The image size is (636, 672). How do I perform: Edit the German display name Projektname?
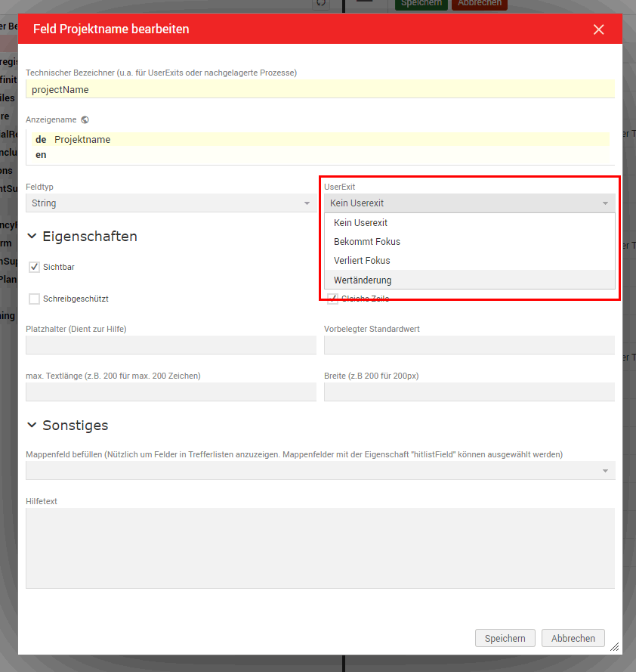point(320,139)
